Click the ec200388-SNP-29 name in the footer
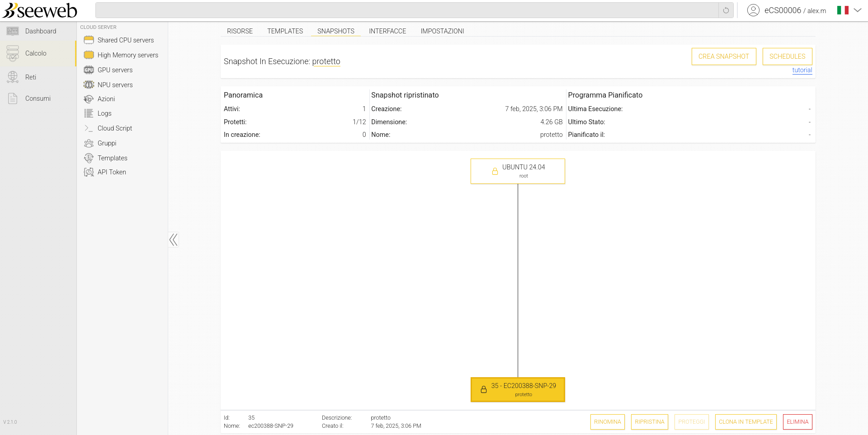Screen dimensions: 868x435 270,426
